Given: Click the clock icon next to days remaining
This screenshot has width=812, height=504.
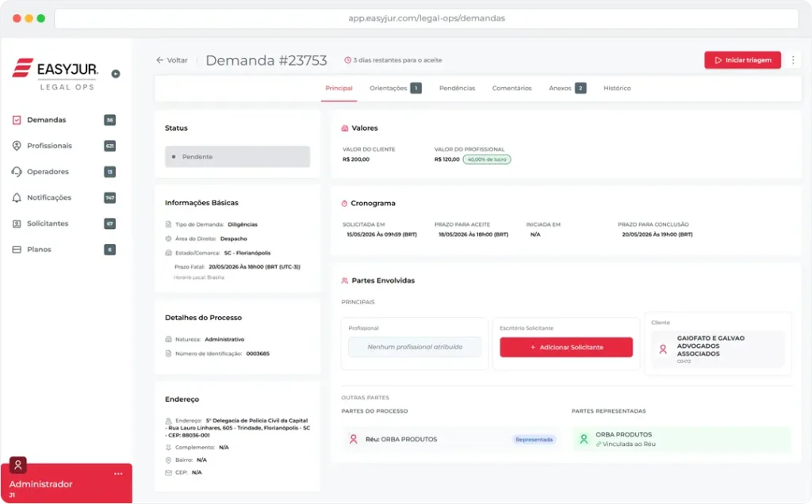Looking at the screenshot, I should tap(347, 60).
